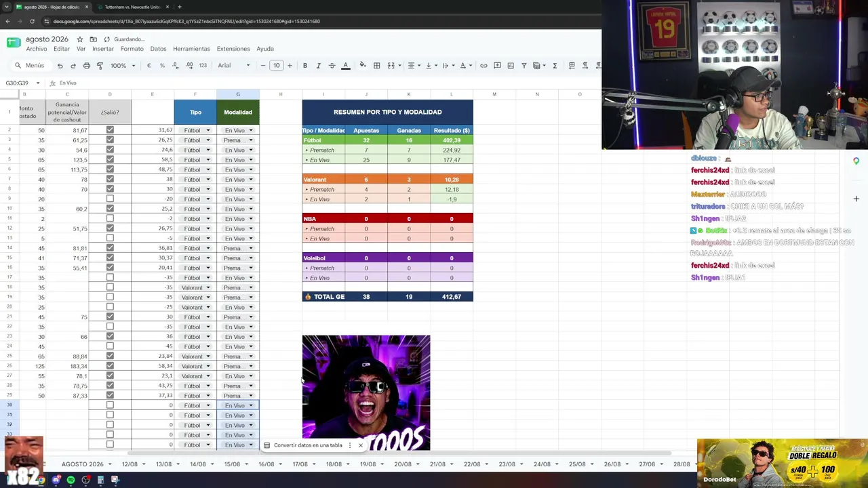Viewport: 868px width, 488px height.
Task: Open the Datos menu
Action: point(158,49)
